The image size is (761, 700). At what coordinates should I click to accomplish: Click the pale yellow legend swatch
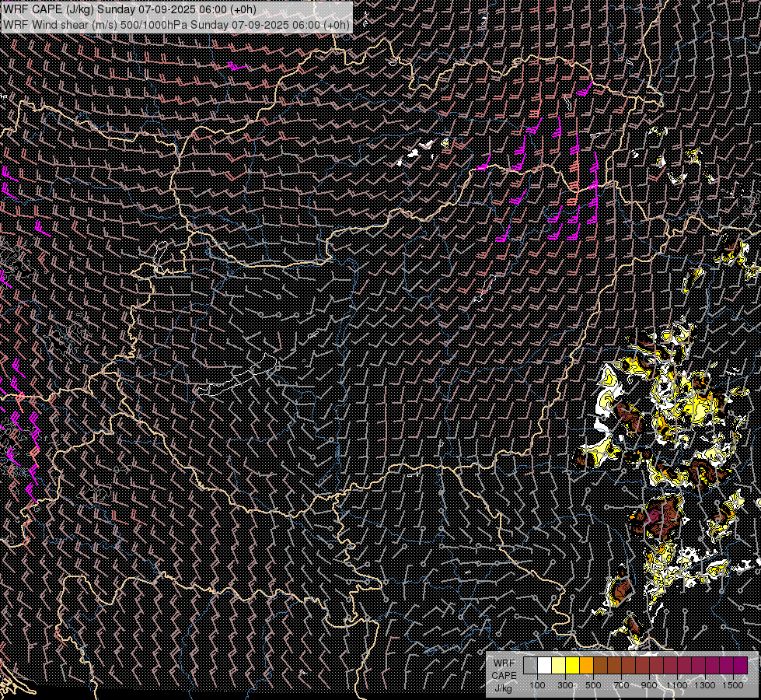click(558, 666)
